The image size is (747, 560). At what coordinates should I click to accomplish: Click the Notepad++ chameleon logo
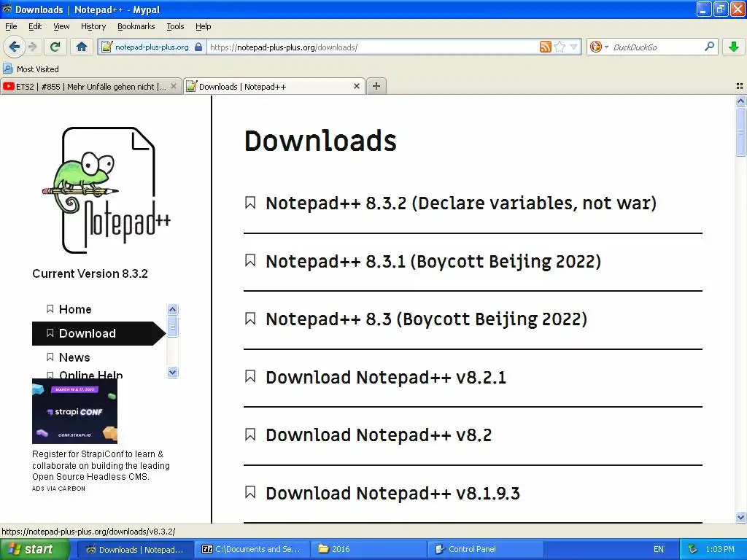107,190
